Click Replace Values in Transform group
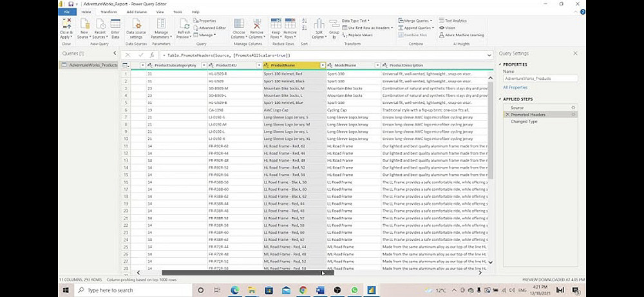Screen dimensions: 644x297 [x=357, y=35]
